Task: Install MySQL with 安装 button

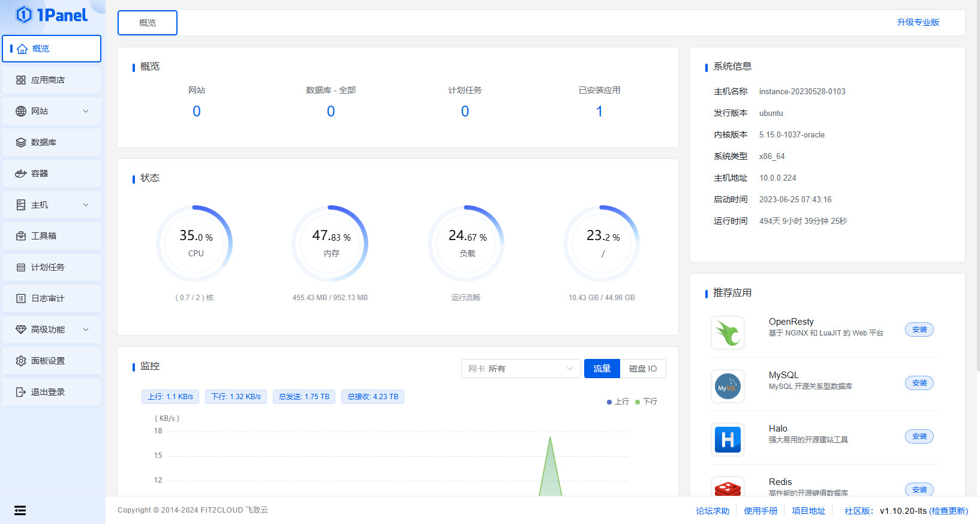Action: point(919,383)
